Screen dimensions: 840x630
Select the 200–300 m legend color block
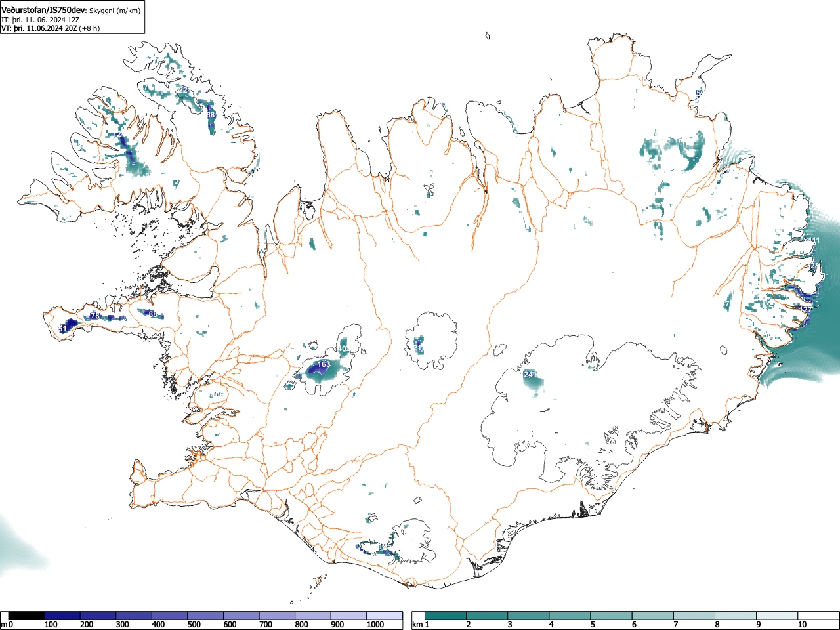pyautogui.click(x=98, y=616)
